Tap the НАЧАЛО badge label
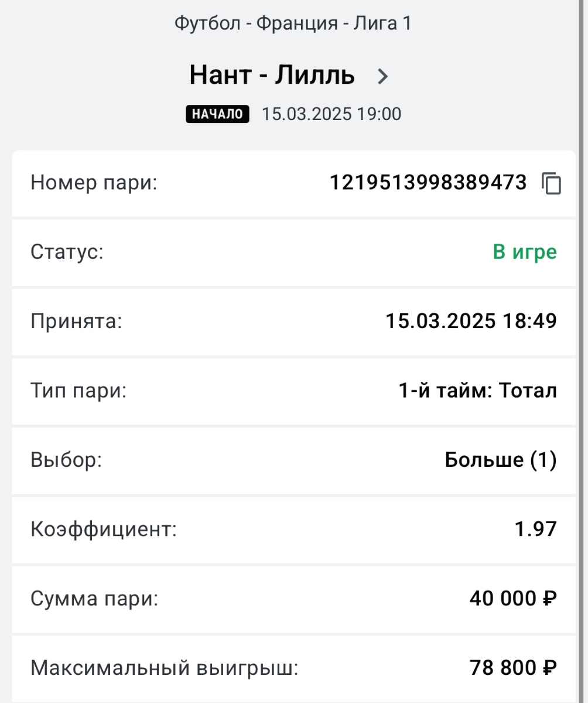This screenshot has width=588, height=703. click(x=218, y=114)
